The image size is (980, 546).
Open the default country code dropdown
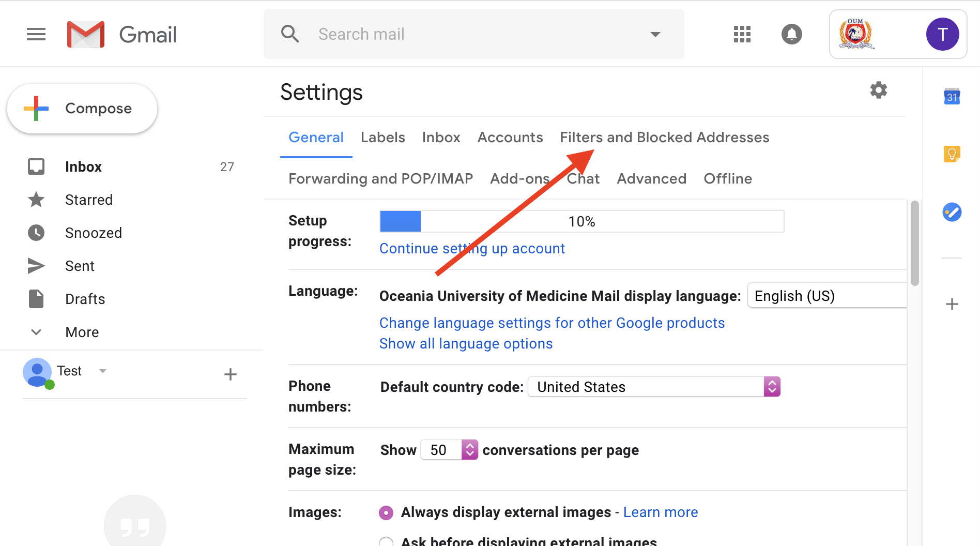click(654, 387)
